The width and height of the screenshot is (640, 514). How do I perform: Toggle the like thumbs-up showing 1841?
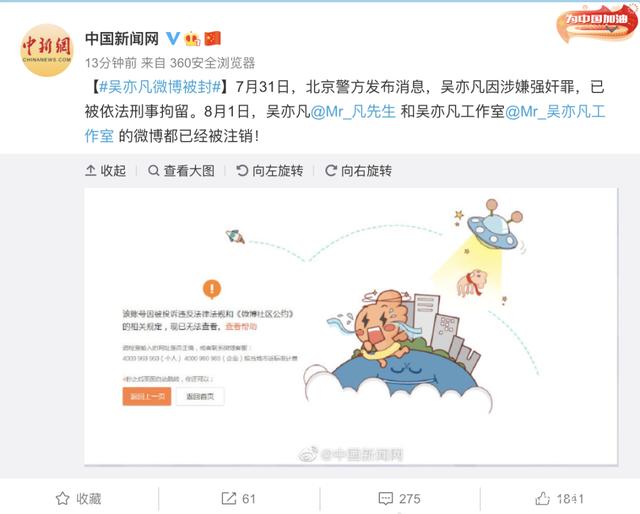pos(559,498)
